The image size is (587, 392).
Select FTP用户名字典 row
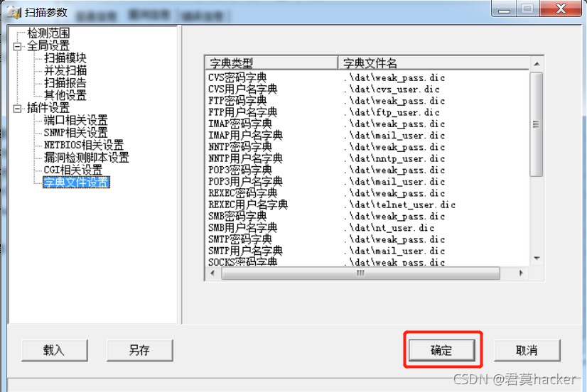point(367,112)
